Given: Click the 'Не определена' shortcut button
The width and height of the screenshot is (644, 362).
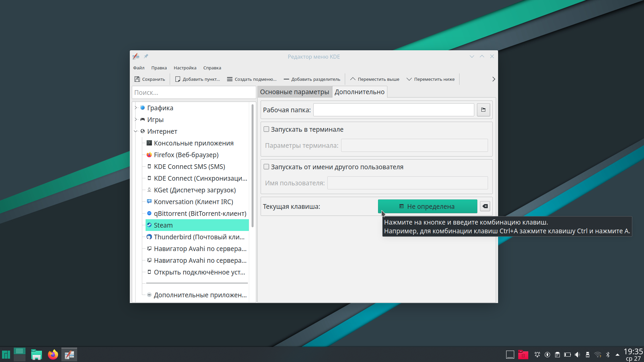Looking at the screenshot, I should [427, 206].
